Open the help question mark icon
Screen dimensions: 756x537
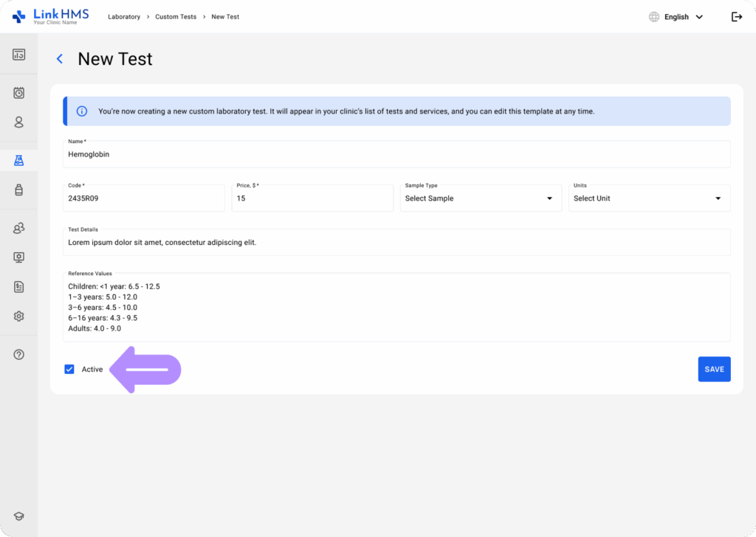[x=18, y=355]
